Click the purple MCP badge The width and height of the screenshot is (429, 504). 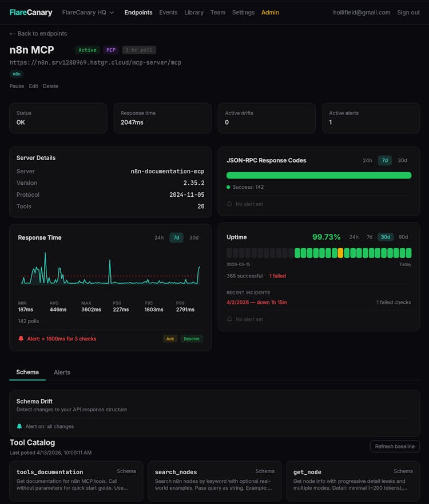[x=110, y=50]
